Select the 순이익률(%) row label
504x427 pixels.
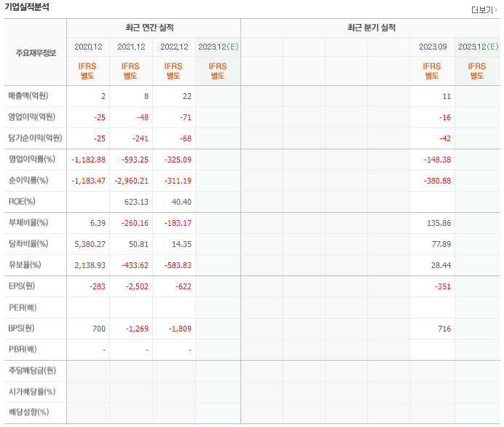(28, 181)
